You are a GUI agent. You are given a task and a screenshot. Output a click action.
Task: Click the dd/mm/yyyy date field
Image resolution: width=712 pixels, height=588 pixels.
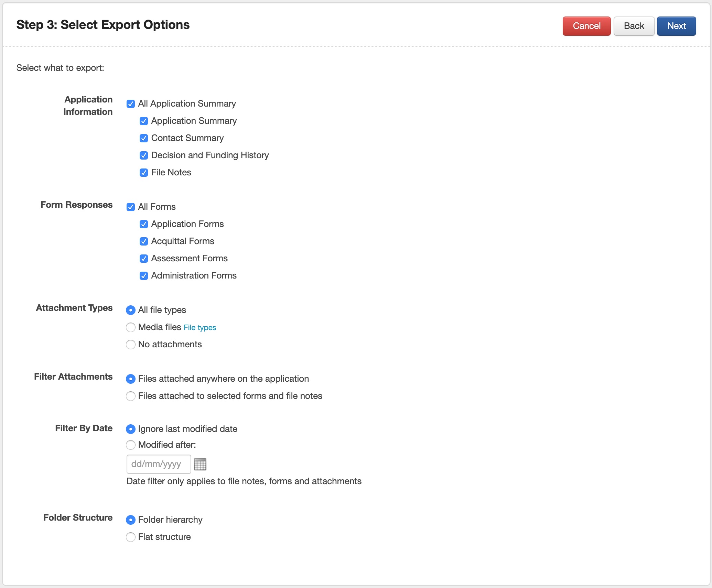[159, 464]
